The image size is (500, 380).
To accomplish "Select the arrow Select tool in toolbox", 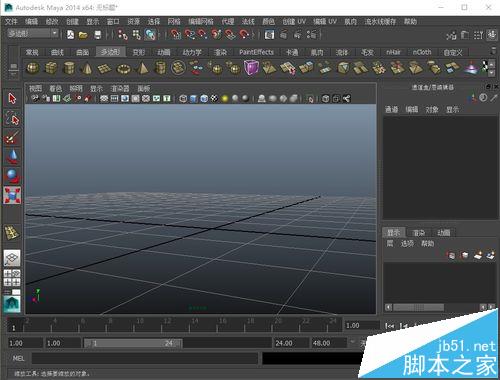I will (x=12, y=99).
